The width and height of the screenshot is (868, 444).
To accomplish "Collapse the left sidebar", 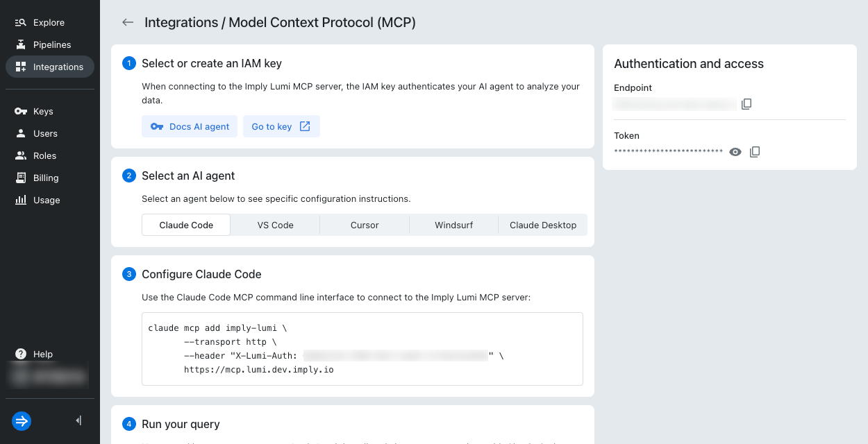I will 78,420.
